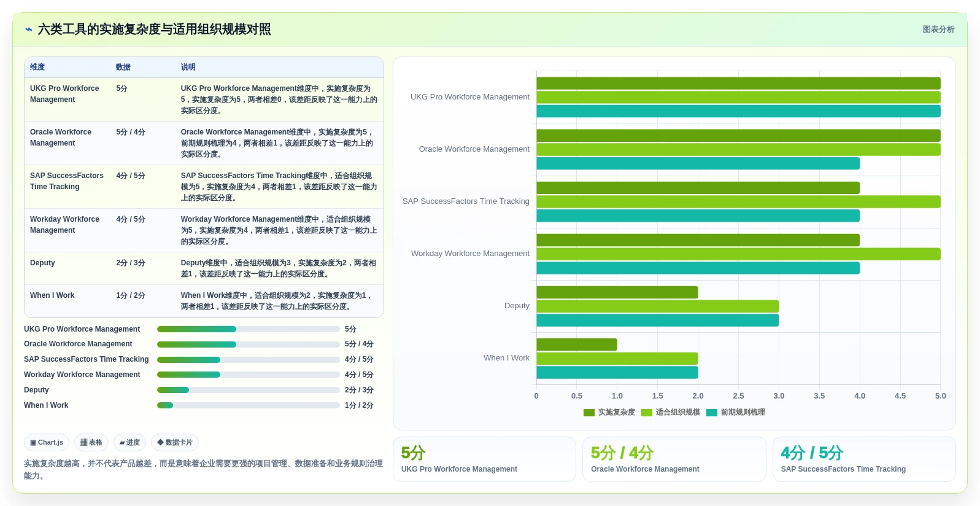Image resolution: width=980 pixels, height=506 pixels.
Task: Click Deputy 适合组织规模 light green bar
Action: click(x=658, y=306)
